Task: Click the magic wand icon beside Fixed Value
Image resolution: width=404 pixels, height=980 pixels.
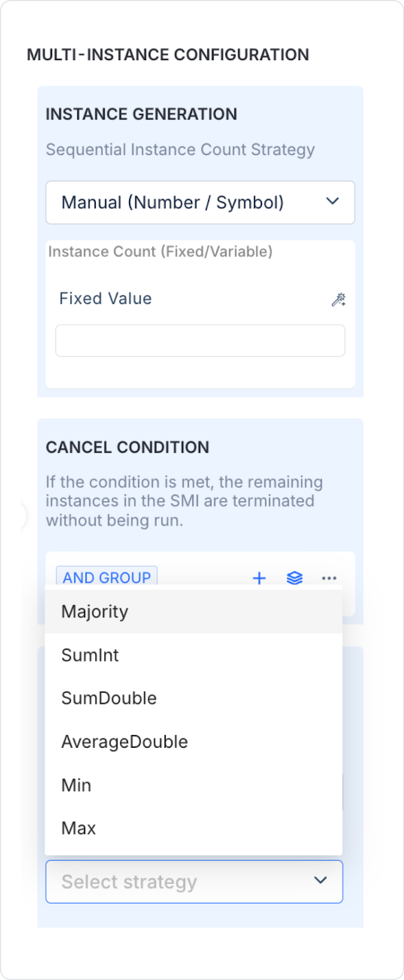Action: click(339, 300)
